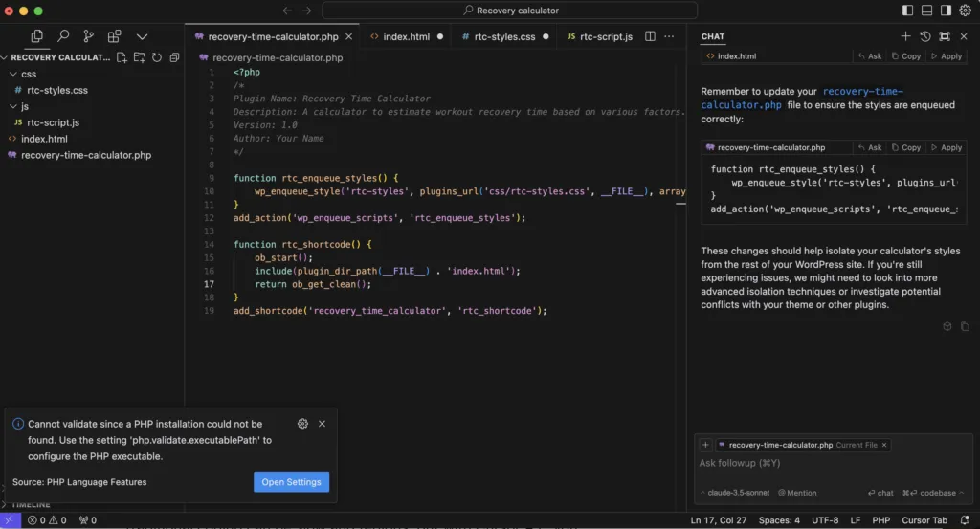
Task: Open the claude-3.5-sonnet model dropdown
Action: (734, 493)
